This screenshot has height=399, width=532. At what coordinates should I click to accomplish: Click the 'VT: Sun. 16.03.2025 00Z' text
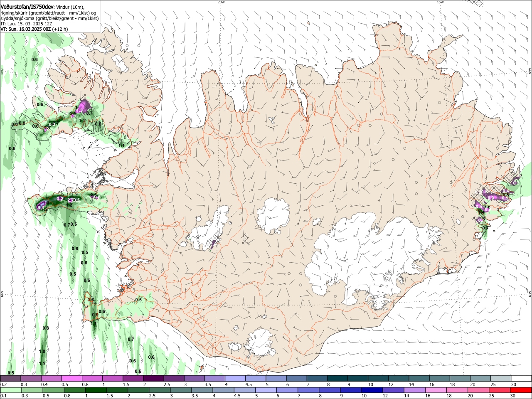[26, 29]
